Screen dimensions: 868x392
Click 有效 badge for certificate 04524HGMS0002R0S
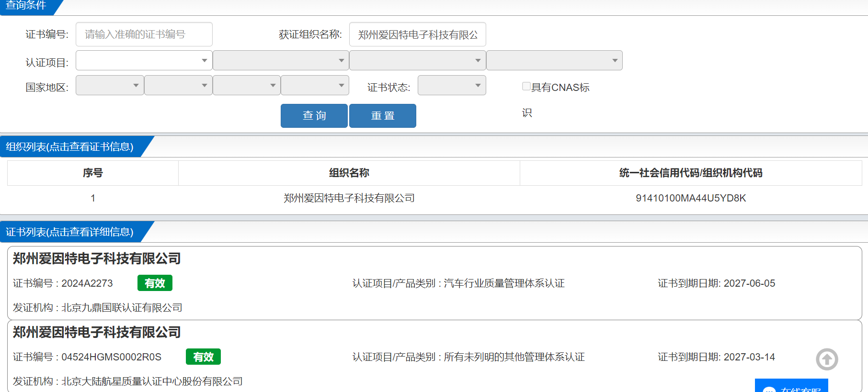point(203,357)
